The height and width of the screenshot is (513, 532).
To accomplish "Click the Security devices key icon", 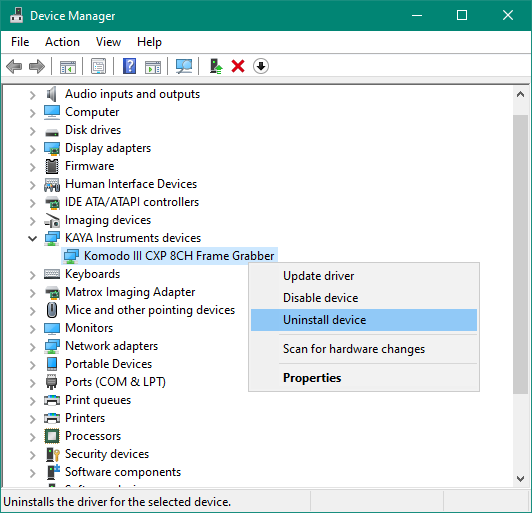I will 52,454.
